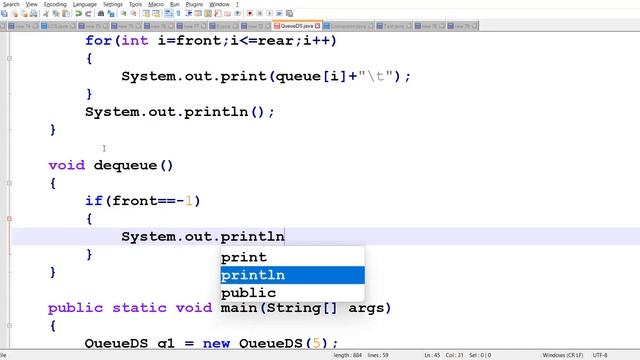Click the macro Playback icon
Screen dimensions: 640x360
coord(269,13)
